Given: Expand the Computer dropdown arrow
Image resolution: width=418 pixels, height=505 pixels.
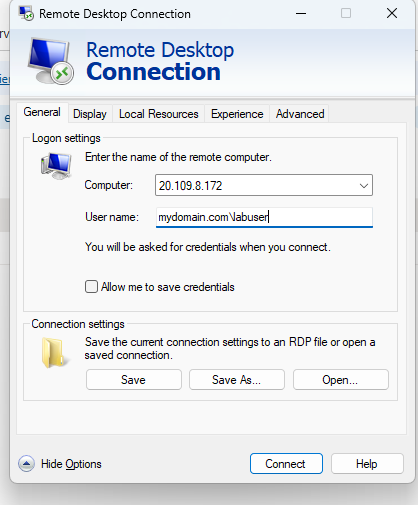Looking at the screenshot, I should pyautogui.click(x=364, y=185).
